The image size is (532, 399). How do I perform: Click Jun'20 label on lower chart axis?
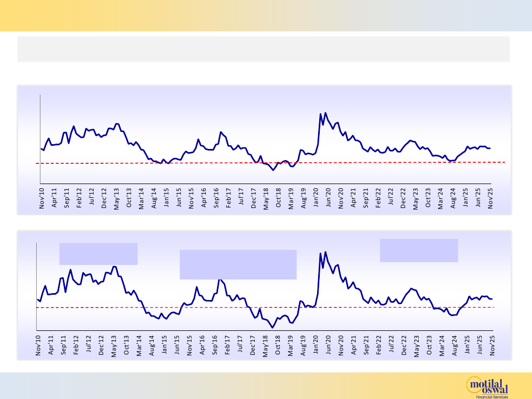(328, 345)
